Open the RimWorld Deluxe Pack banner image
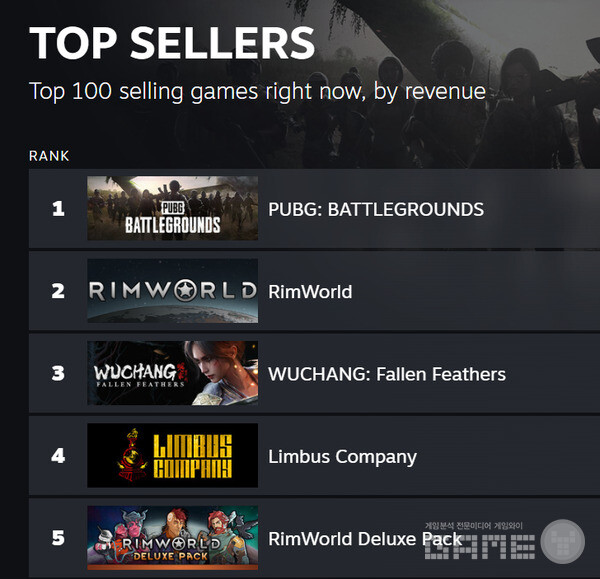 click(173, 538)
